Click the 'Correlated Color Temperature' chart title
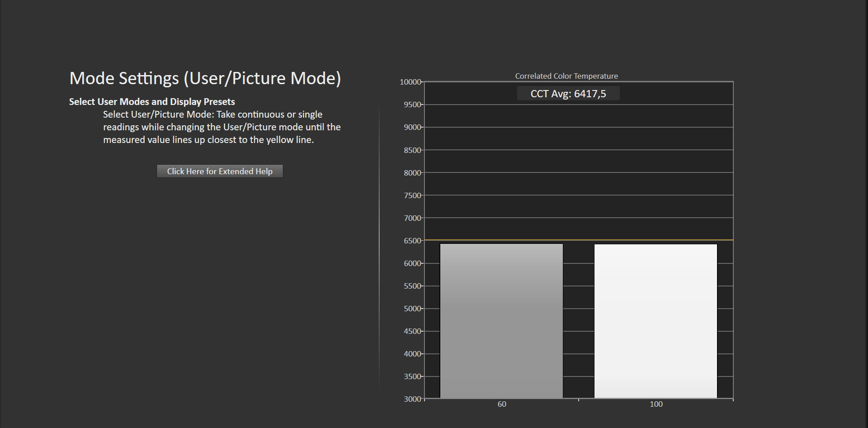 (x=566, y=76)
